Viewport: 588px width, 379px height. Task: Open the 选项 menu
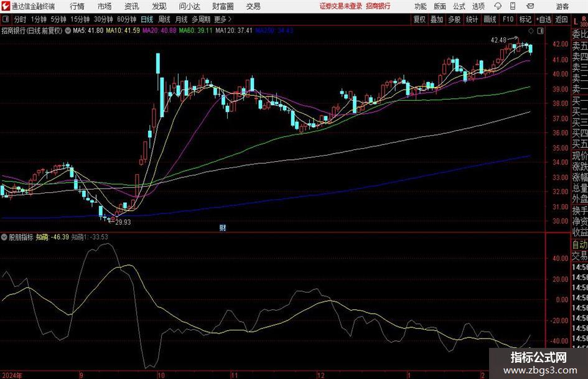click(478, 6)
